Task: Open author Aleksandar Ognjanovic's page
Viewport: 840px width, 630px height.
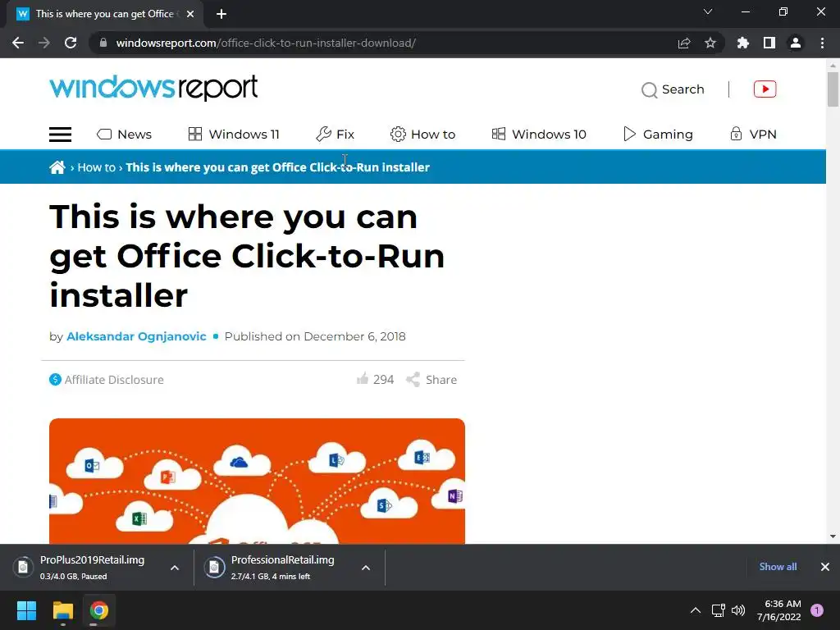Action: (136, 336)
